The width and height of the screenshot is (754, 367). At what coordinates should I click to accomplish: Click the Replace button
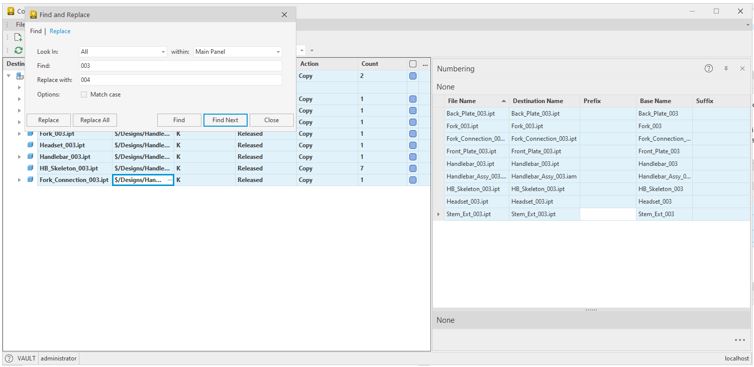click(49, 120)
